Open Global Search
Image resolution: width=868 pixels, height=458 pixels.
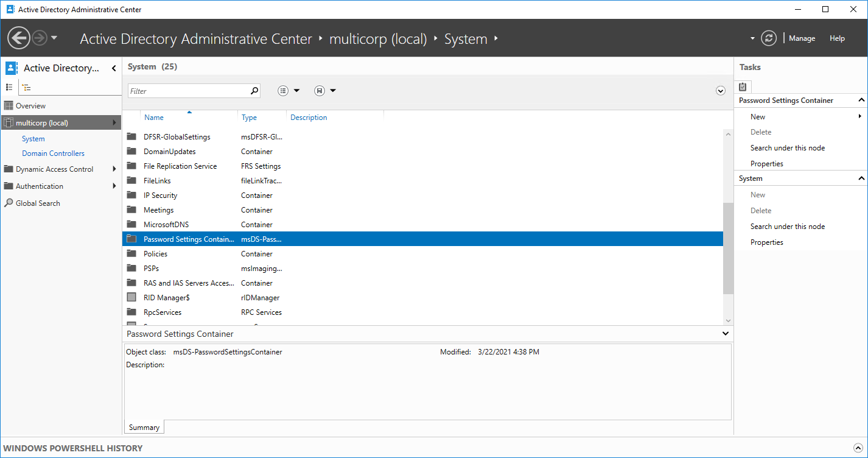click(x=38, y=203)
